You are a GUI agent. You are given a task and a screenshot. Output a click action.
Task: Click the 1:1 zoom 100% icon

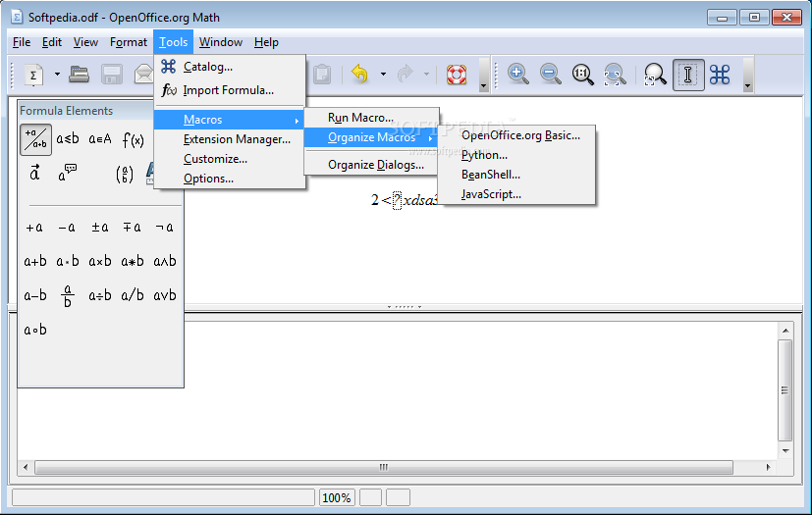pos(582,75)
